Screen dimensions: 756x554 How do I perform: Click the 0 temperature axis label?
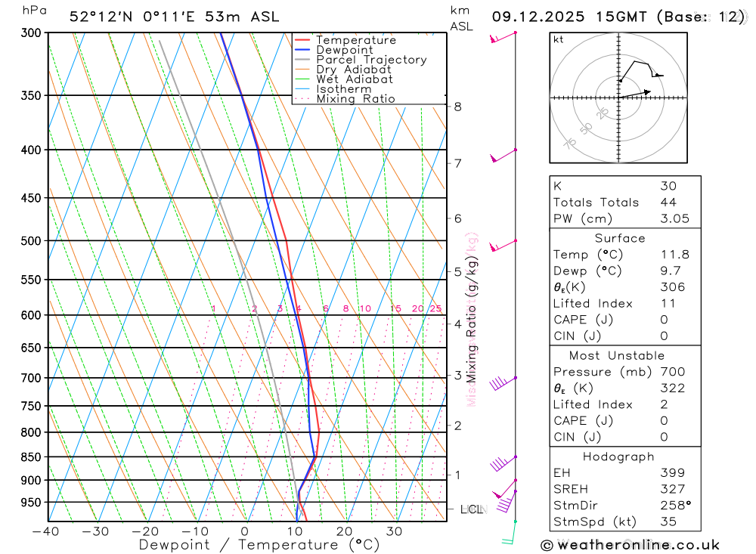[245, 531]
